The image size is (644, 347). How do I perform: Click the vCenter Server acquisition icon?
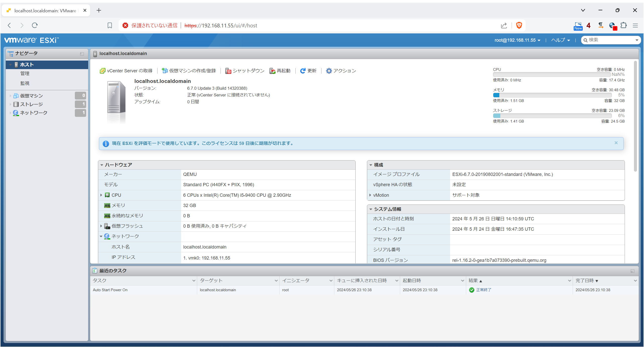coord(102,71)
